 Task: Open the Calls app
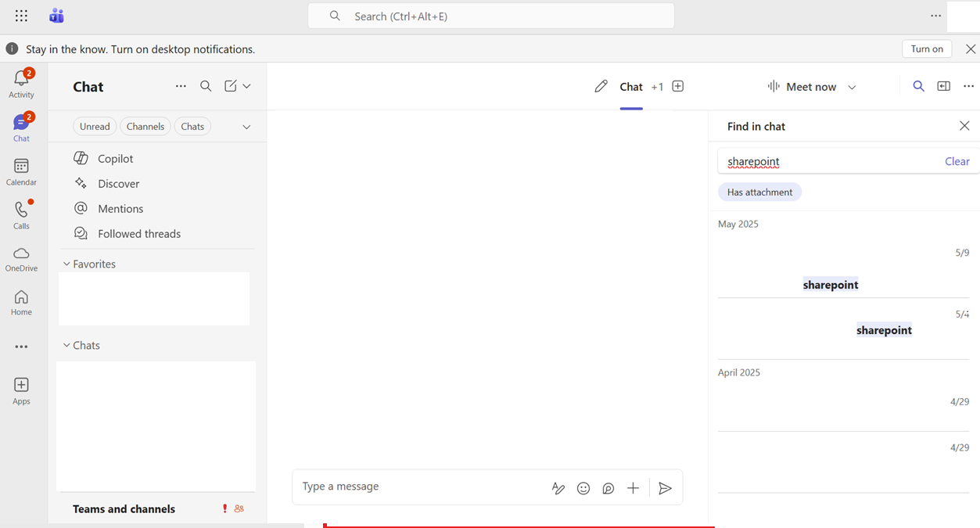point(21,215)
